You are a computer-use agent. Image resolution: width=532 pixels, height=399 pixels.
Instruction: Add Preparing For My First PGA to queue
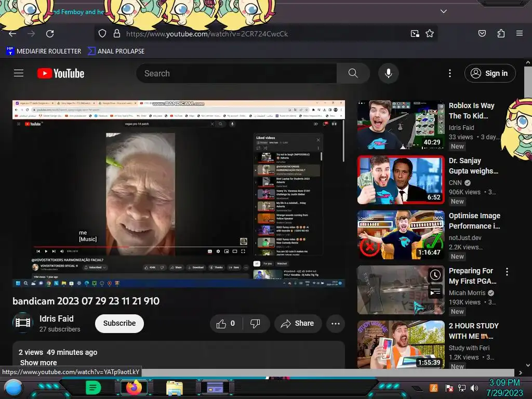pos(435,291)
